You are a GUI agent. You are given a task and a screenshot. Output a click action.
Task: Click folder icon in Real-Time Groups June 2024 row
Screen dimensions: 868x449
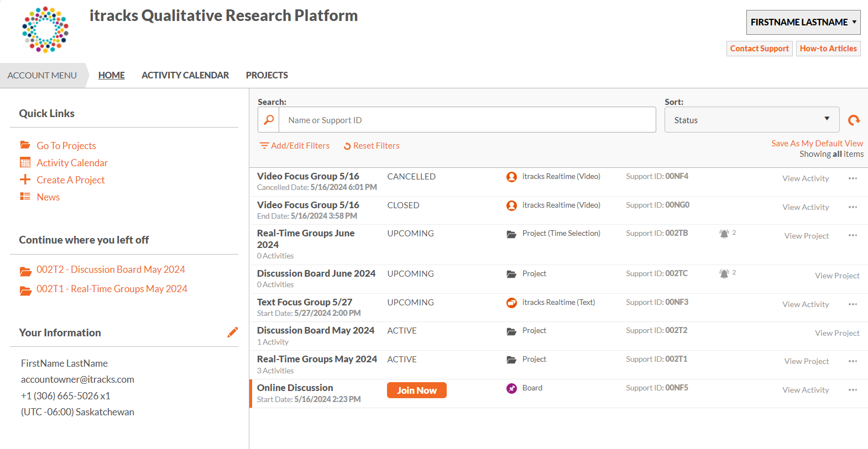[511, 234]
